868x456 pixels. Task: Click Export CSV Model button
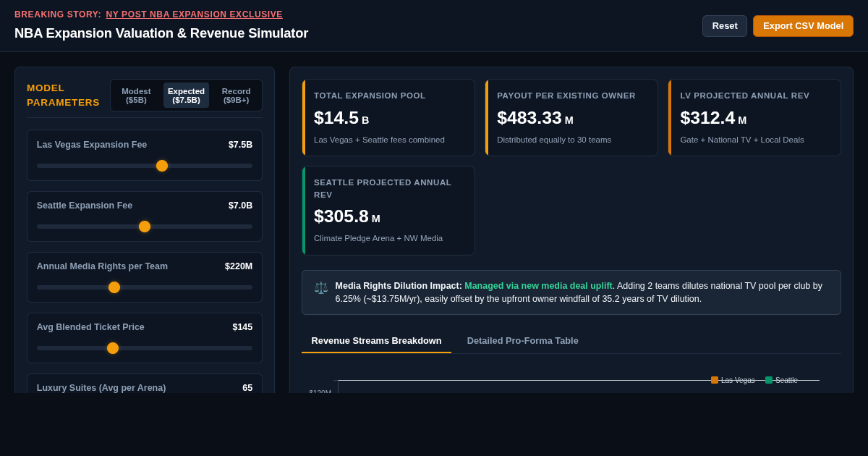pyautogui.click(x=803, y=26)
